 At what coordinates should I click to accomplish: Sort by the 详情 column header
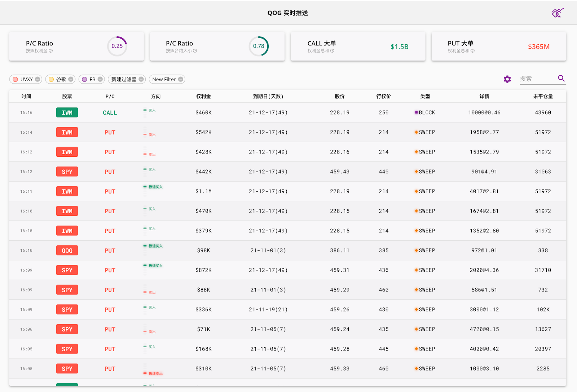click(x=484, y=96)
